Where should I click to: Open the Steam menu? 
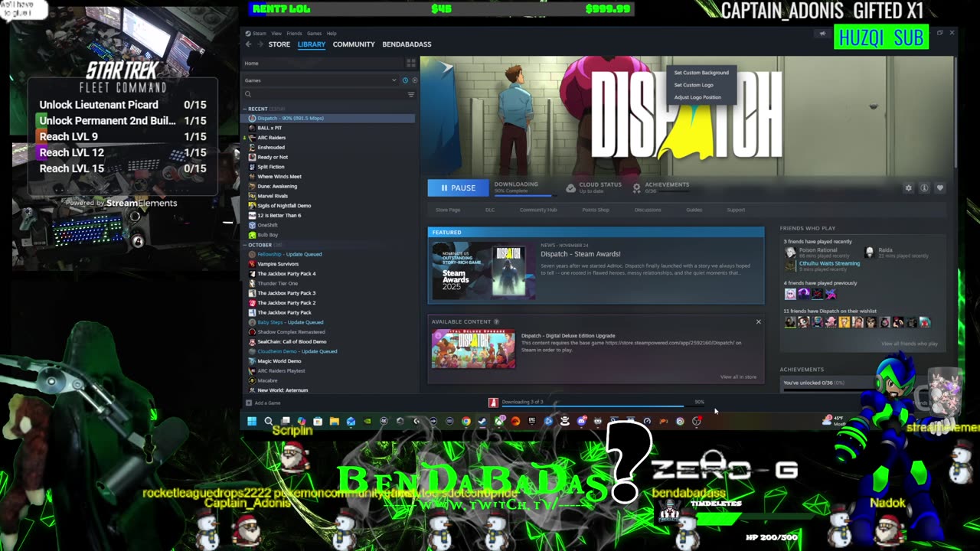pos(260,34)
